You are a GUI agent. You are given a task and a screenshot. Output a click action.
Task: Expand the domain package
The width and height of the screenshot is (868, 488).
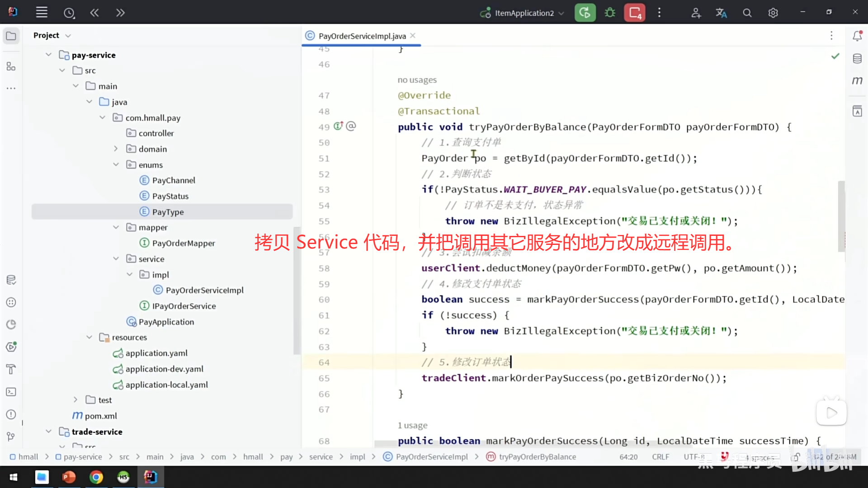(116, 149)
